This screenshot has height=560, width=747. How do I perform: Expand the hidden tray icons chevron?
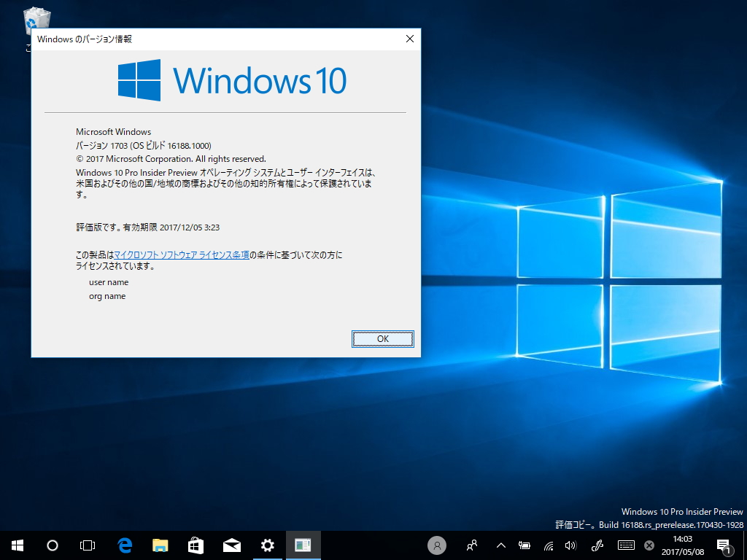[500, 545]
